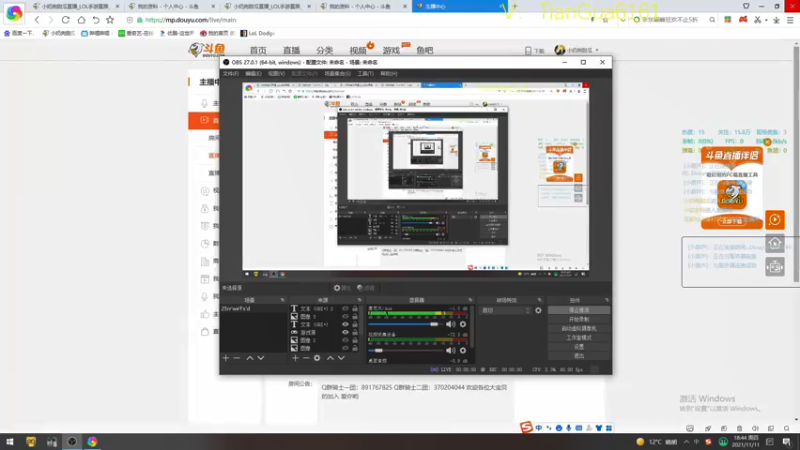This screenshot has width=800, height=450.
Task: Click 停止推流 stop streaming button
Action: pos(579,310)
